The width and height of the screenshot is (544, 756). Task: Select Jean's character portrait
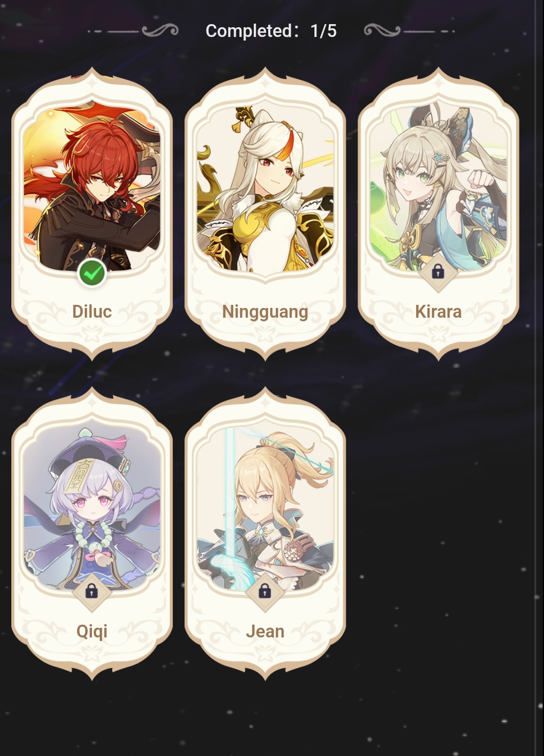point(265,509)
